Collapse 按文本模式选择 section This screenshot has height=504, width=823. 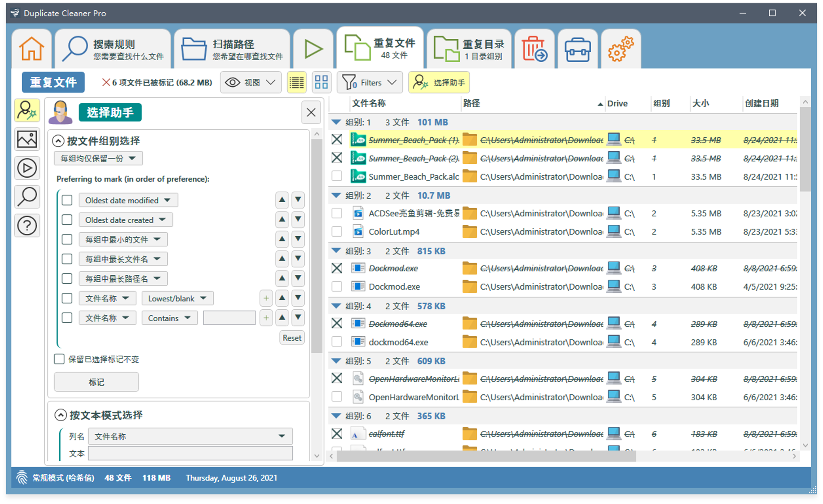pyautogui.click(x=61, y=415)
